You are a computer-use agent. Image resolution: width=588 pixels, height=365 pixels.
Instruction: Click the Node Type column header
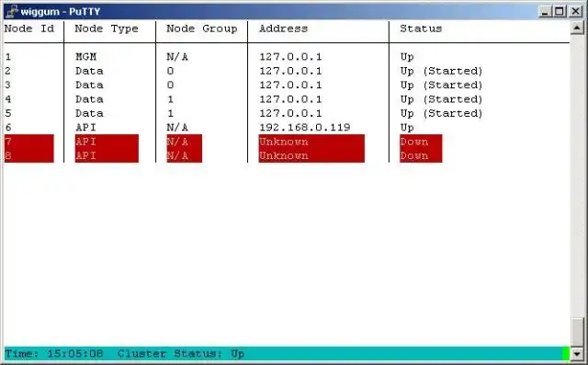107,29
